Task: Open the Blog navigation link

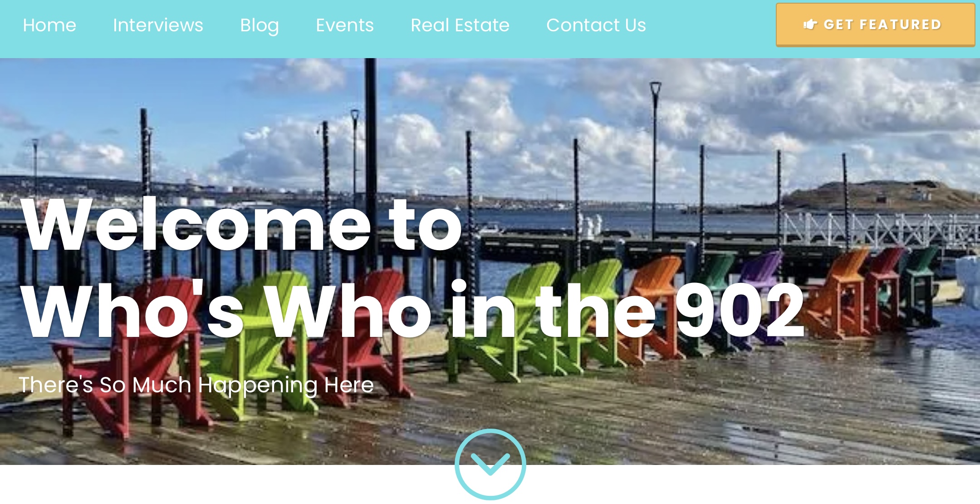Action: point(260,26)
